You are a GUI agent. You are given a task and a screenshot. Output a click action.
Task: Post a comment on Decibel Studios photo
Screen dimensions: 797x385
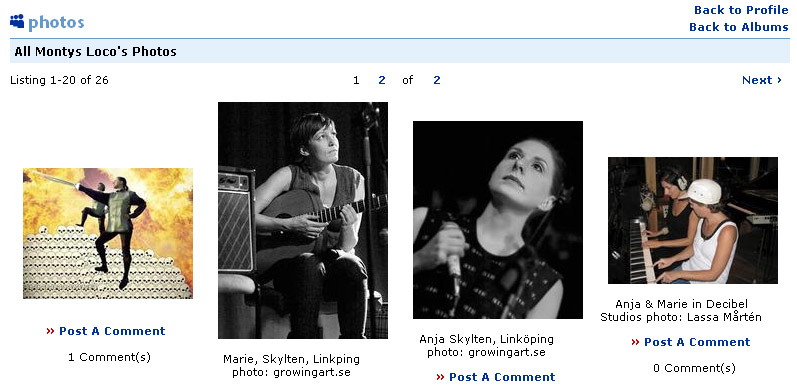point(697,342)
